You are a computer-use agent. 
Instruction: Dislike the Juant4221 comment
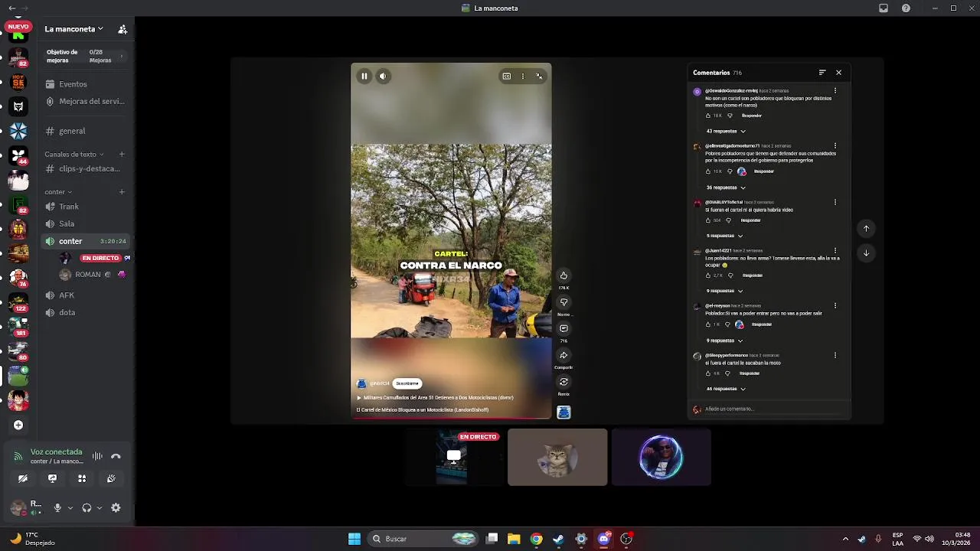730,275
